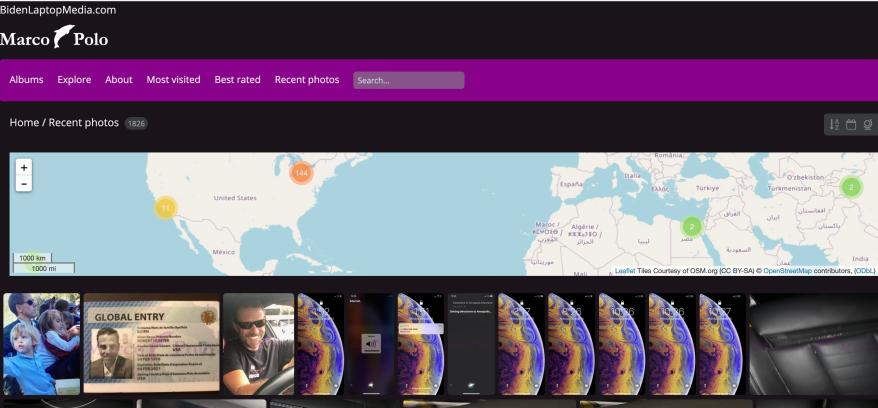Go to the Explore page

pyautogui.click(x=74, y=80)
